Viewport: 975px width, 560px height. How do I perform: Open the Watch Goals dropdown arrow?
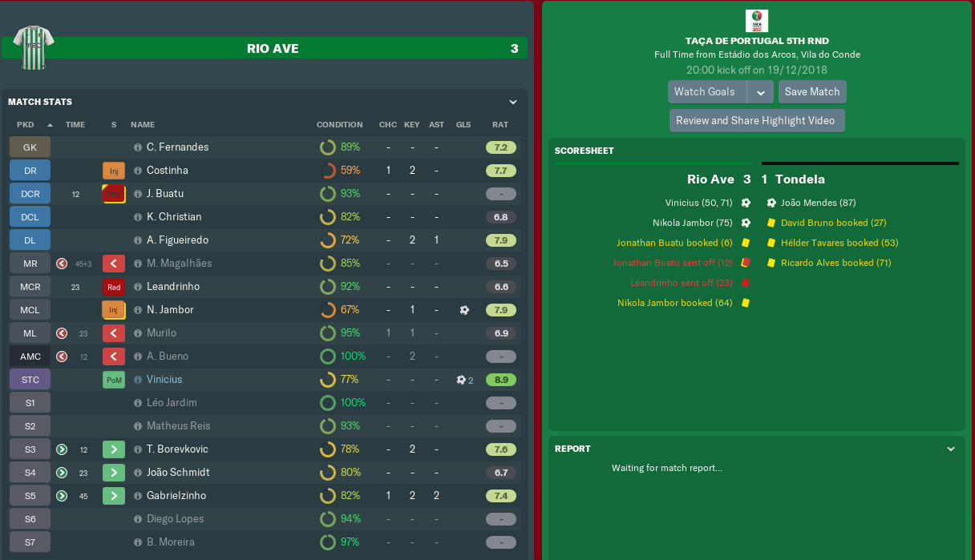click(760, 92)
